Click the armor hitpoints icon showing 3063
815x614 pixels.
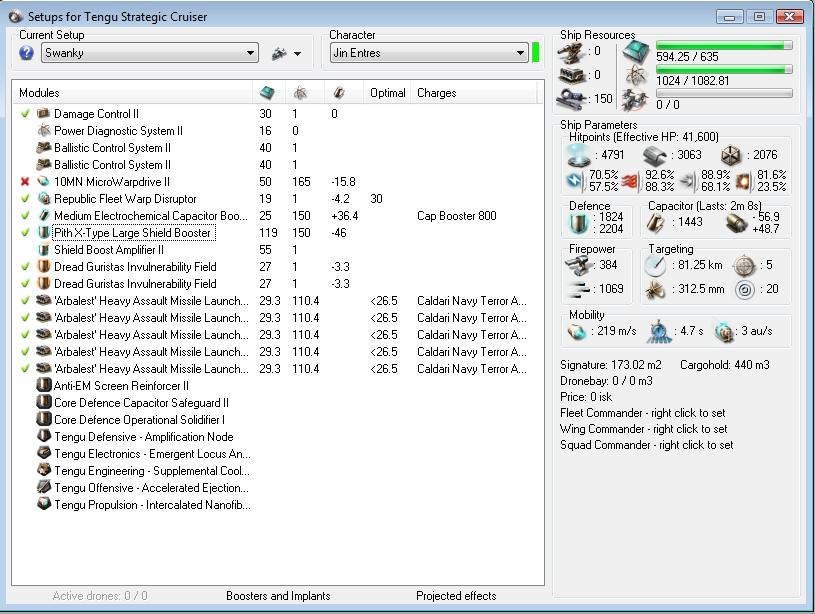(x=654, y=155)
